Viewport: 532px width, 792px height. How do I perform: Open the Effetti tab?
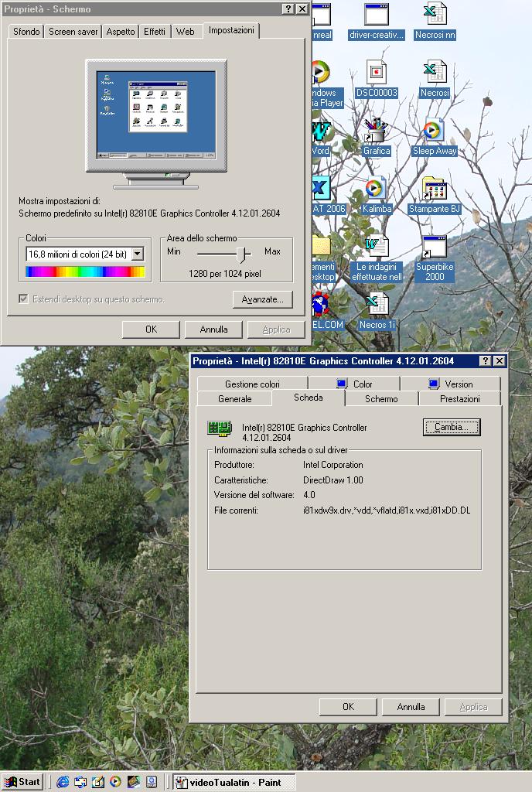[155, 31]
